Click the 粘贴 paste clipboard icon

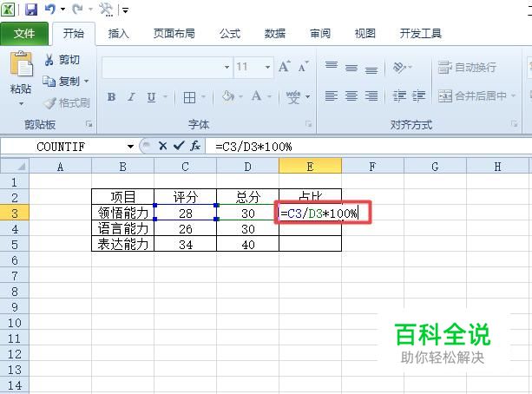click(21, 64)
